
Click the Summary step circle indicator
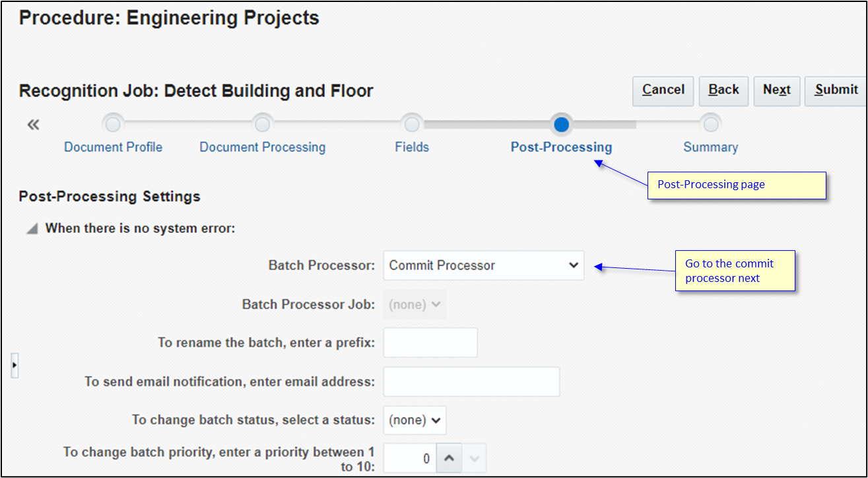pos(711,124)
